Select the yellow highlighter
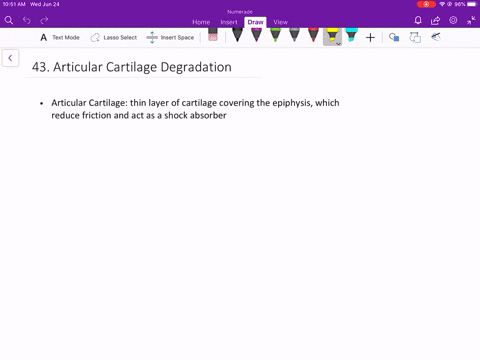Image resolution: width=480 pixels, height=360 pixels. pos(332,35)
